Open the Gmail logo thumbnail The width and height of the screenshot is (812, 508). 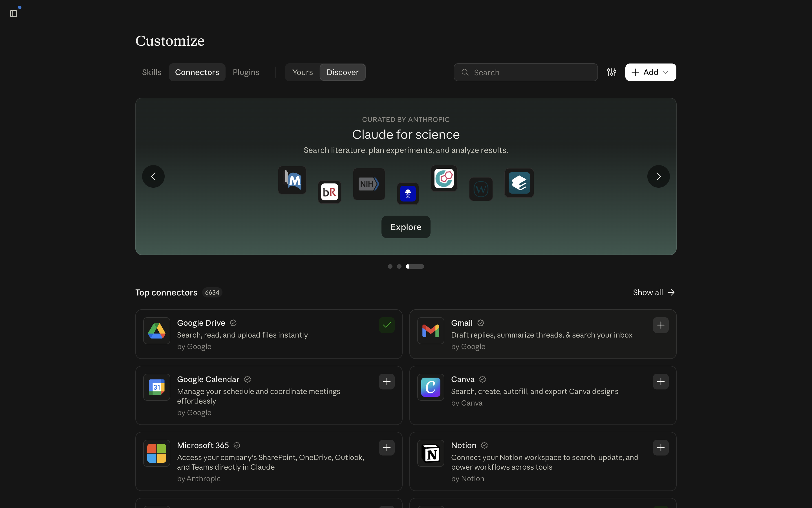[x=431, y=331]
